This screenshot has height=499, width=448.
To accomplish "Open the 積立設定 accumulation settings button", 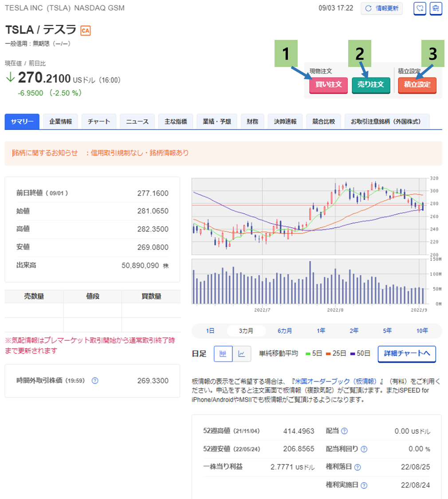I will 417,85.
